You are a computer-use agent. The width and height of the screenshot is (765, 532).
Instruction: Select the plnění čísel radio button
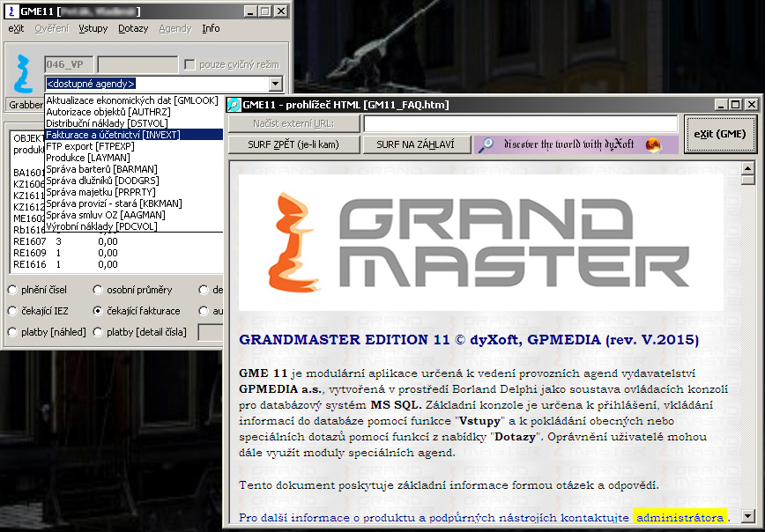point(12,290)
